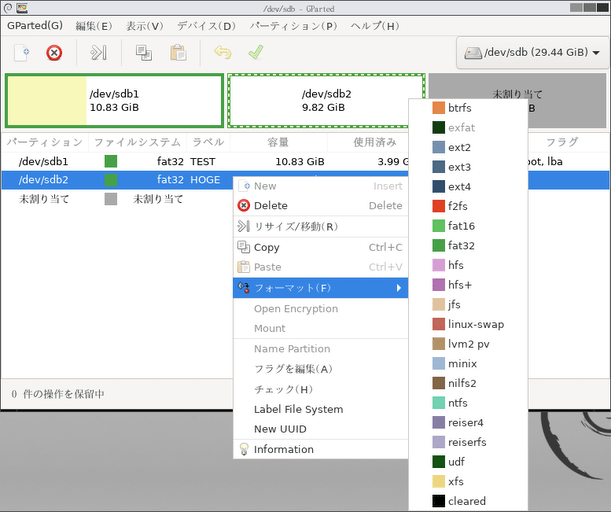This screenshot has height=512, width=611.
Task: Open the 表示(V) menu
Action: (144, 26)
